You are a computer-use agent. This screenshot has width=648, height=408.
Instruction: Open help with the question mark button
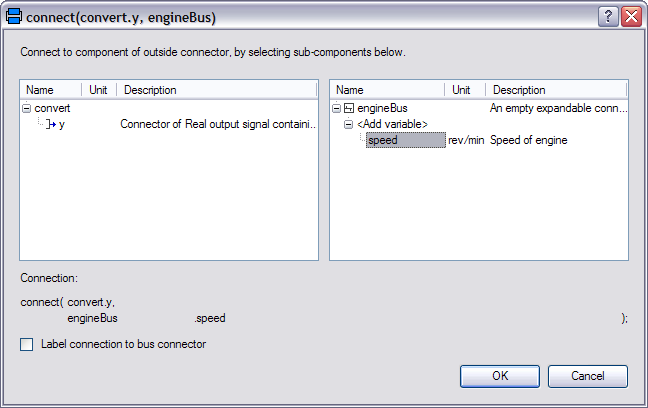click(609, 17)
